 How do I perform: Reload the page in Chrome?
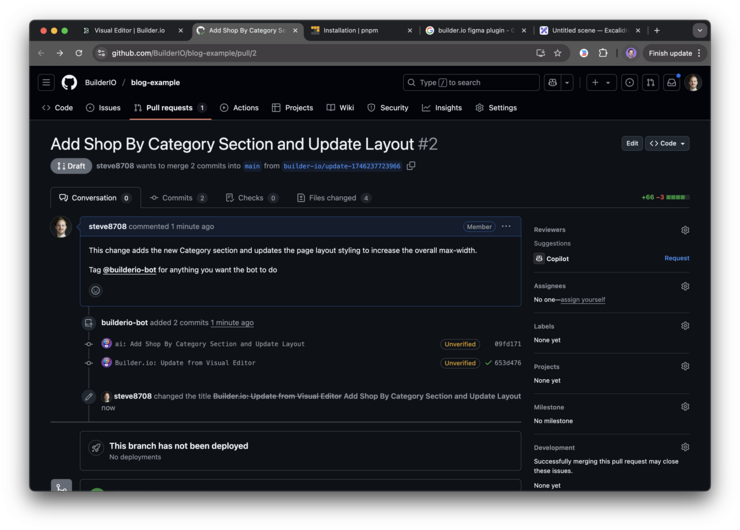78,53
